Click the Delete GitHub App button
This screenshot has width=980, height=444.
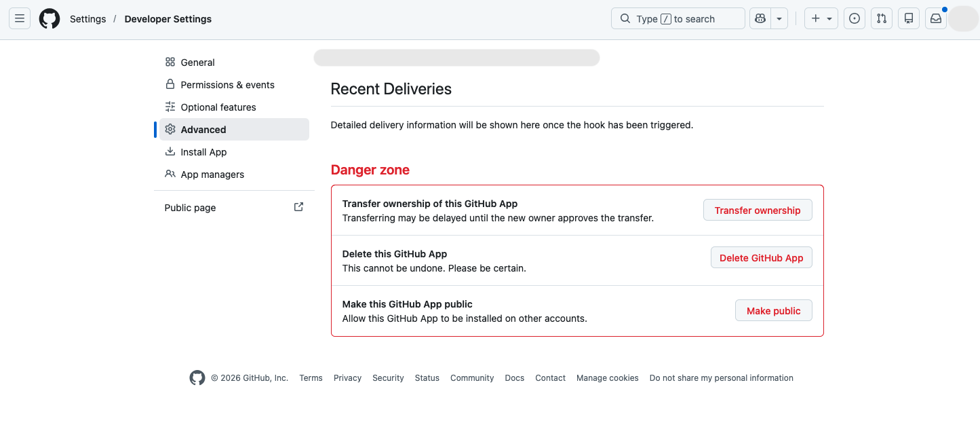click(x=761, y=258)
